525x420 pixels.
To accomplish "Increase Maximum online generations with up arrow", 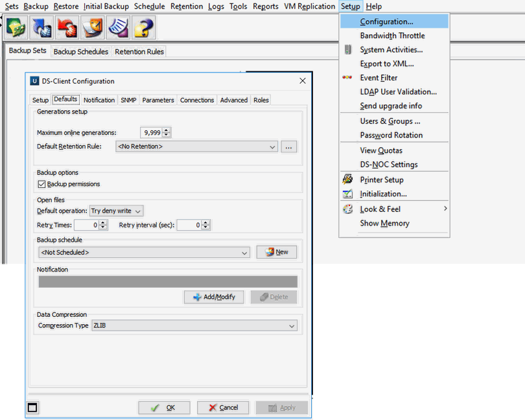I will pyautogui.click(x=167, y=130).
